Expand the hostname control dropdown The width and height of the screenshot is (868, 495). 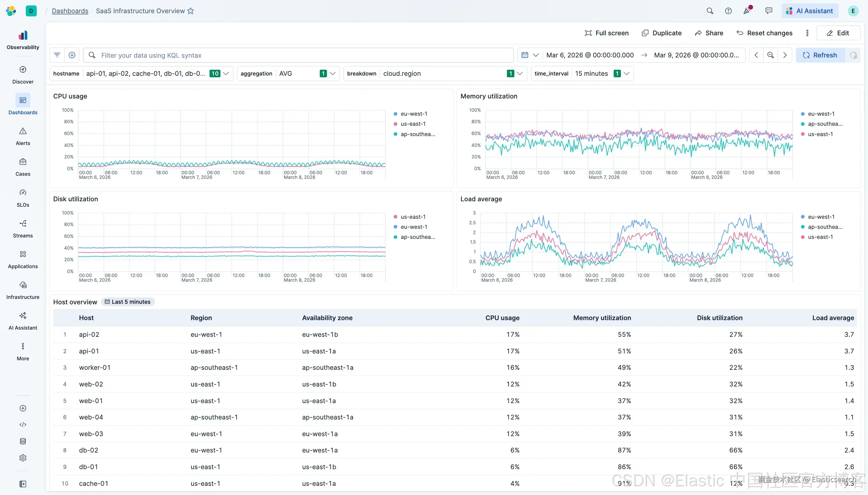(226, 74)
